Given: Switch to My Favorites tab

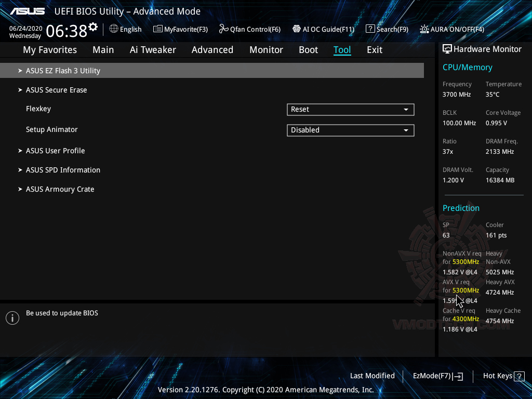Looking at the screenshot, I should pos(50,50).
